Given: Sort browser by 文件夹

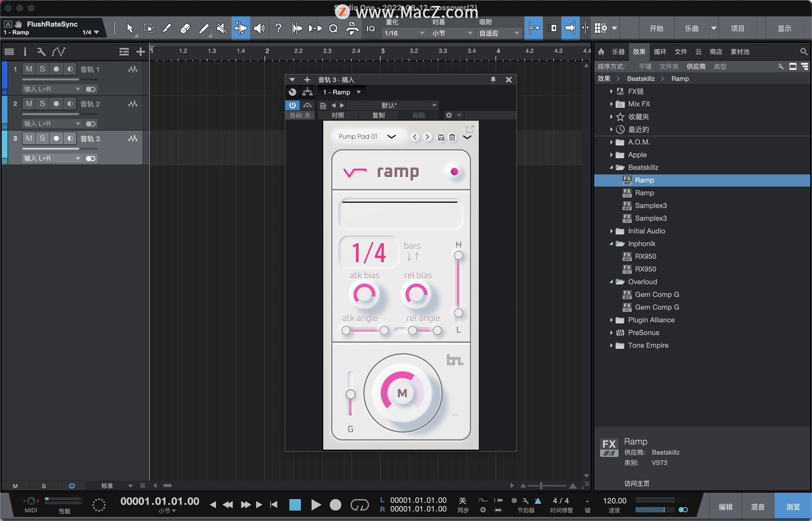Looking at the screenshot, I should (x=669, y=66).
